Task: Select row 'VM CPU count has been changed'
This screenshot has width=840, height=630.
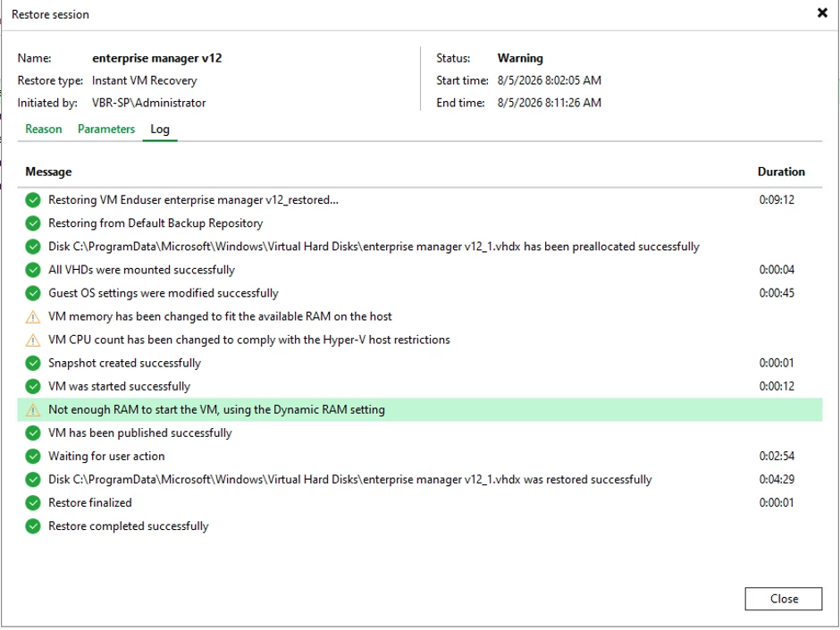Action: tap(420, 340)
